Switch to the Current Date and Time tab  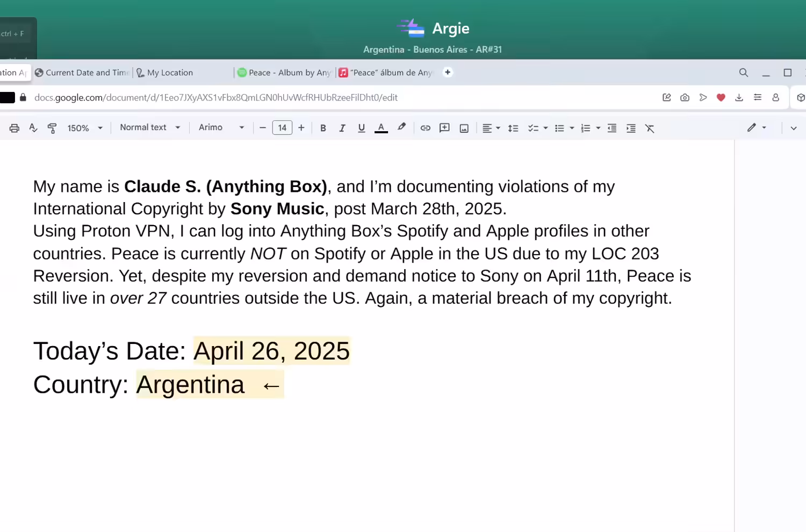82,73
